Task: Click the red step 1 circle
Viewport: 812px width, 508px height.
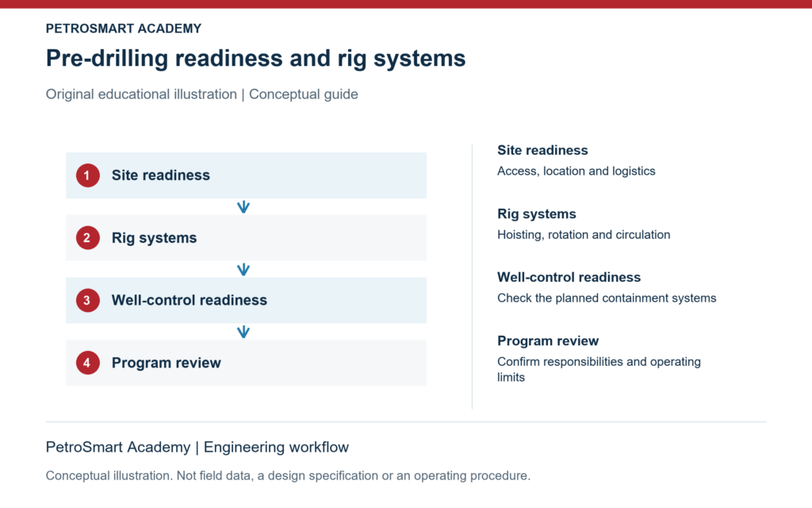Action: click(87, 175)
